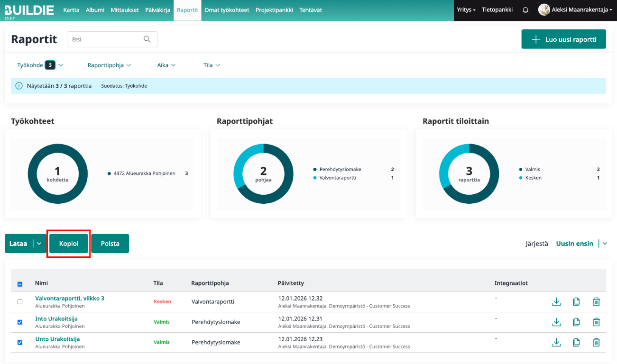Image resolution: width=617 pixels, height=364 pixels.
Task: Click the notifications bell icon
Action: (525, 10)
